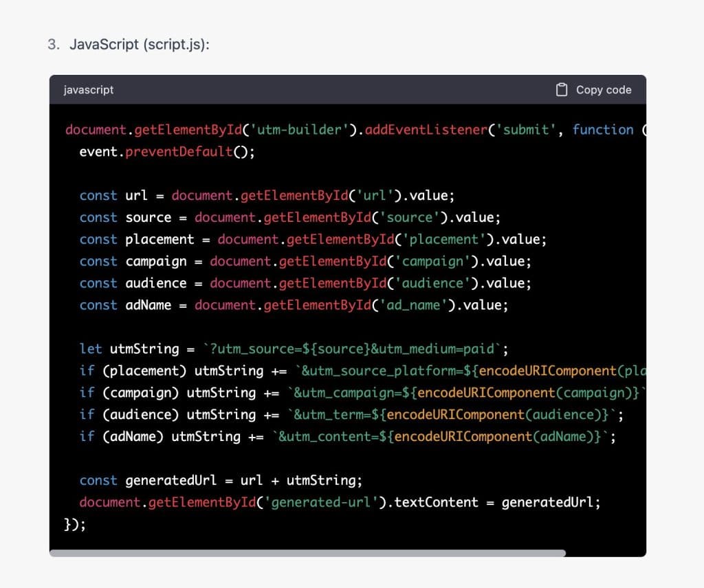
Task: Click the 'function' keyword on the first line
Action: [603, 130]
